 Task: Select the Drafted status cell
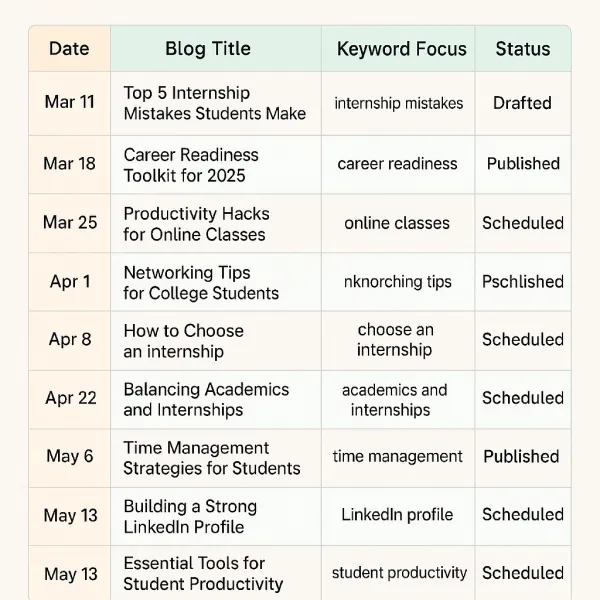(522, 103)
